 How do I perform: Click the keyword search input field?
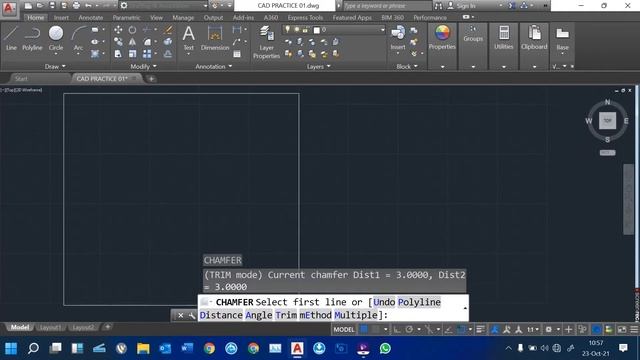tap(387, 6)
